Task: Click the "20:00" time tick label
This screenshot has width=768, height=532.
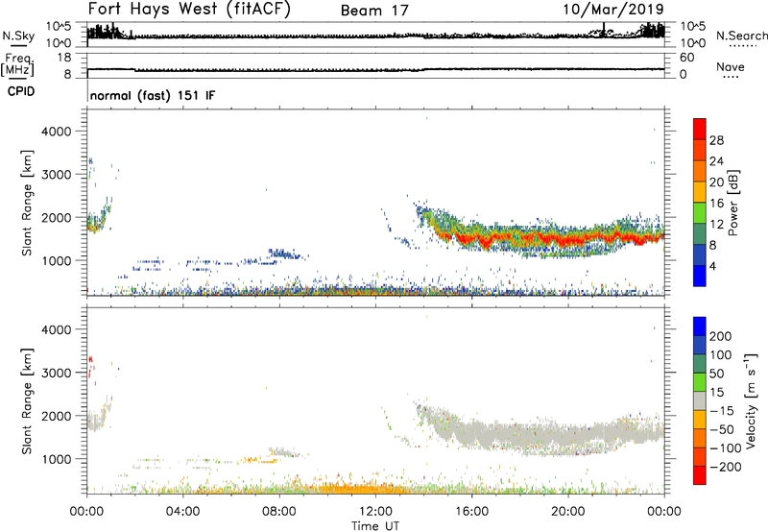Action: 568,512
